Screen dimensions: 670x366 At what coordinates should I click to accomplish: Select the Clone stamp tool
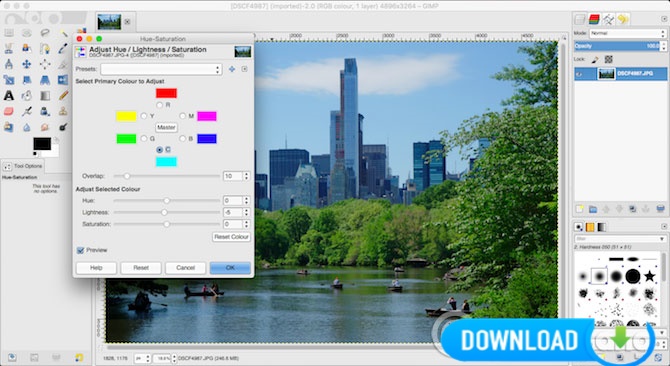[x=63, y=111]
